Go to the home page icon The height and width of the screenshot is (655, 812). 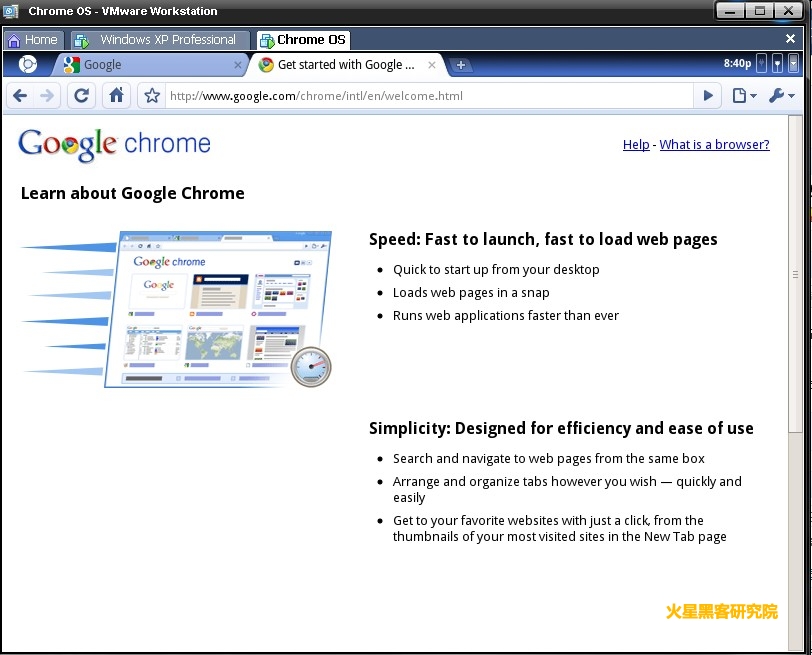coord(117,96)
